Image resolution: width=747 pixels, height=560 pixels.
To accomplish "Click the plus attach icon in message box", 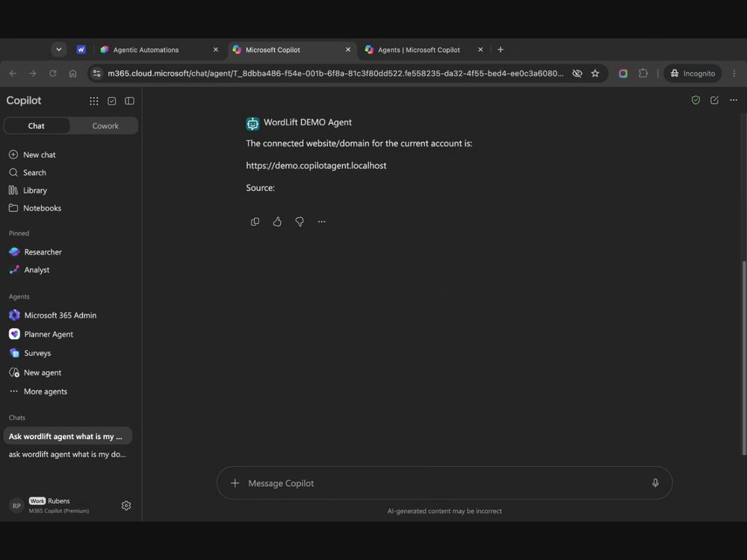I will click(x=235, y=483).
